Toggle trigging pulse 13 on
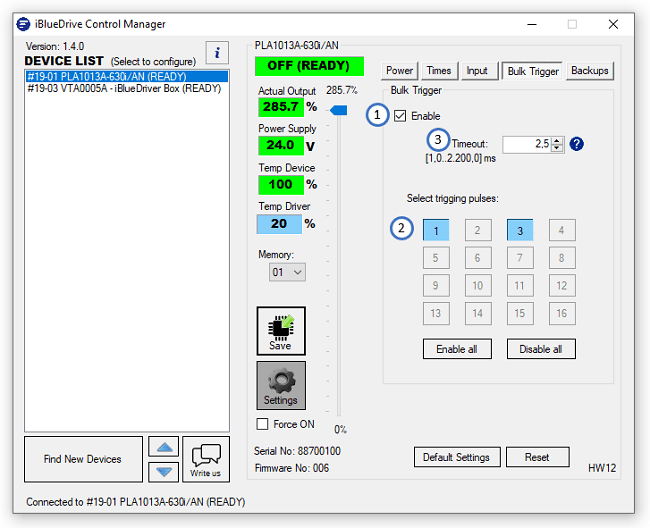Viewport: 650px width, 528px height. pyautogui.click(x=436, y=313)
